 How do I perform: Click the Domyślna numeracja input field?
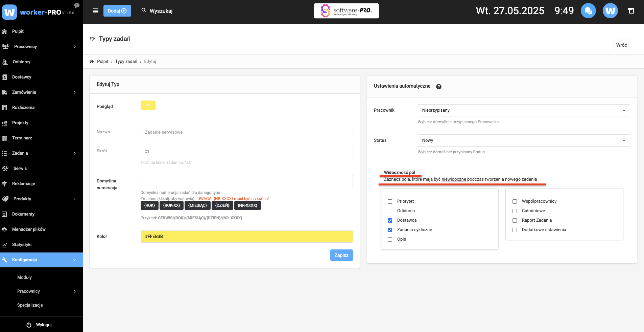[x=246, y=181]
